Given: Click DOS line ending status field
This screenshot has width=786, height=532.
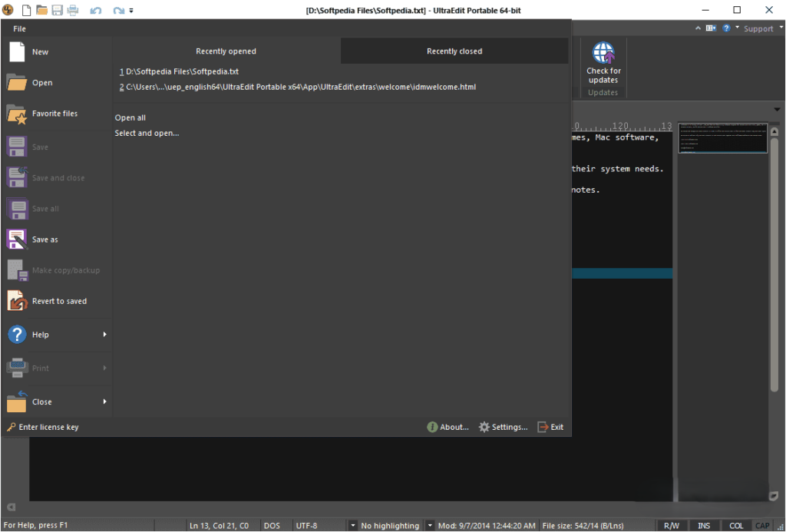Looking at the screenshot, I should [x=272, y=526].
